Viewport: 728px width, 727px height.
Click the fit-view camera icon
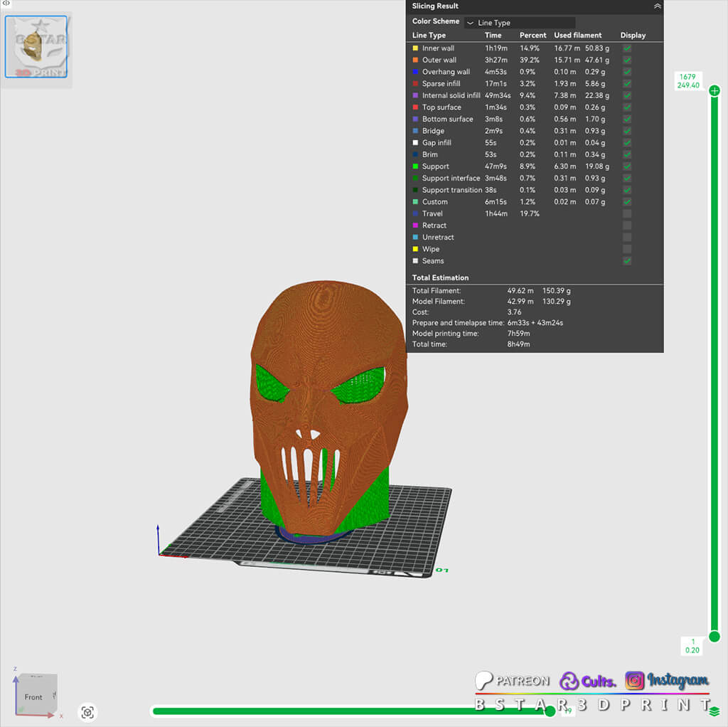tap(87, 712)
